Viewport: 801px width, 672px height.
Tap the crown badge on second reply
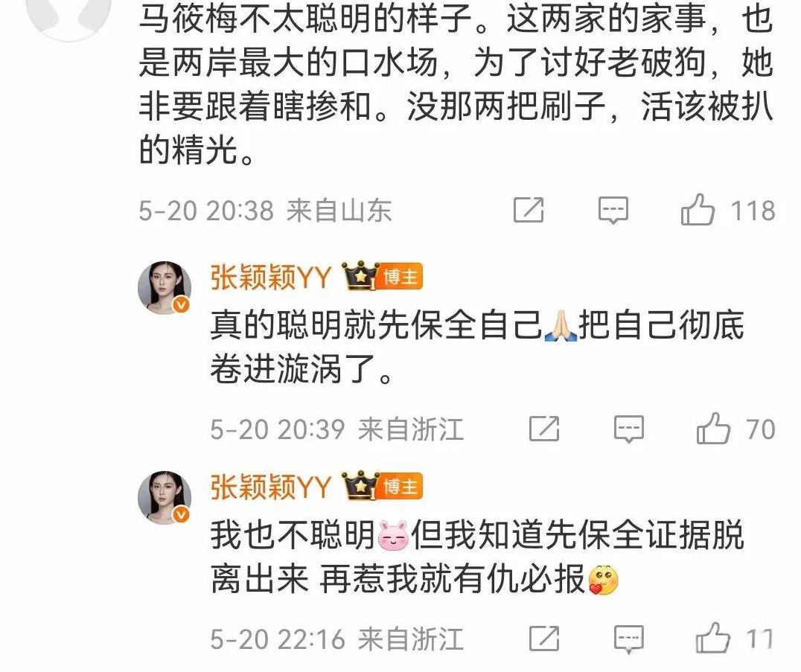(x=360, y=484)
